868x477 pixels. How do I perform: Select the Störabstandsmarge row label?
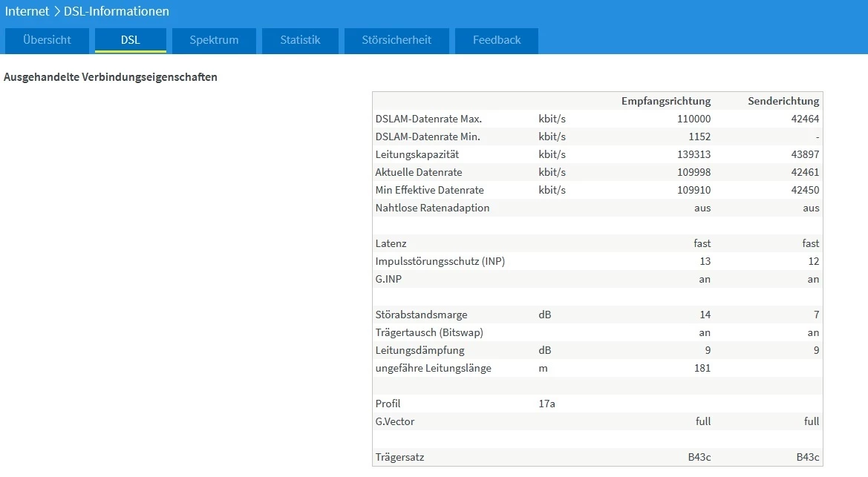coord(421,315)
